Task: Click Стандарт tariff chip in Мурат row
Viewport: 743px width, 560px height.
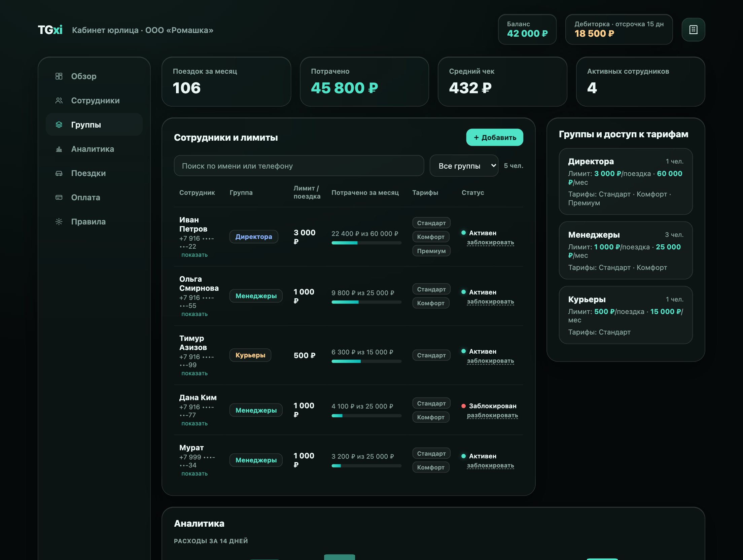Action: tap(431, 453)
